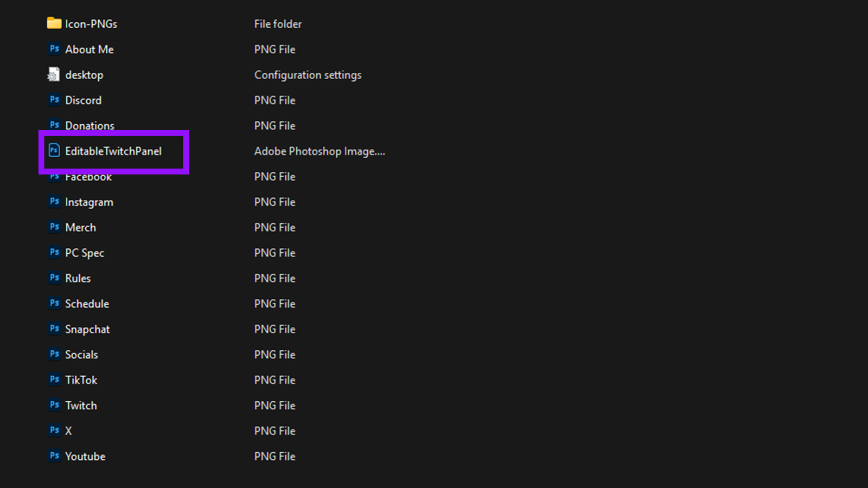Viewport: 868px width, 488px height.
Task: Click the configuration settings icon for desktop file
Action: coord(53,74)
